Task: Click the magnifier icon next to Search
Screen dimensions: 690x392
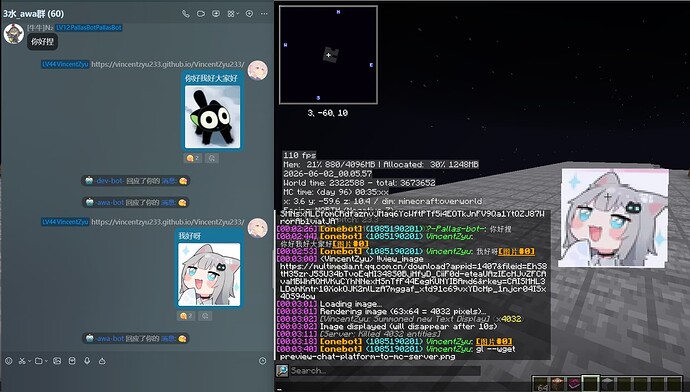Action: coord(282,370)
